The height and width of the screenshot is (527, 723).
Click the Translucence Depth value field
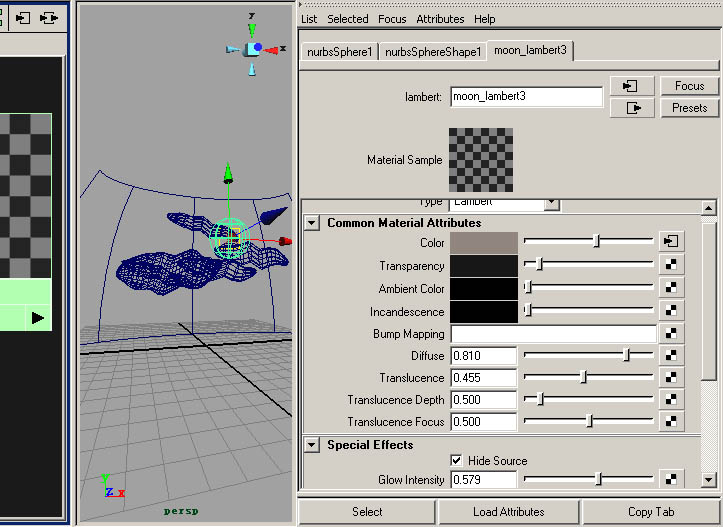click(483, 400)
